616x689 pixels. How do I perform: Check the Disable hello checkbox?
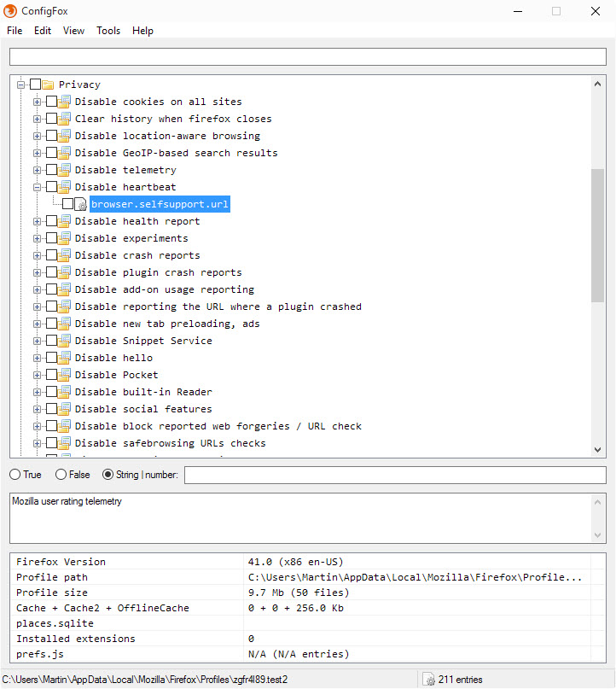click(x=52, y=358)
